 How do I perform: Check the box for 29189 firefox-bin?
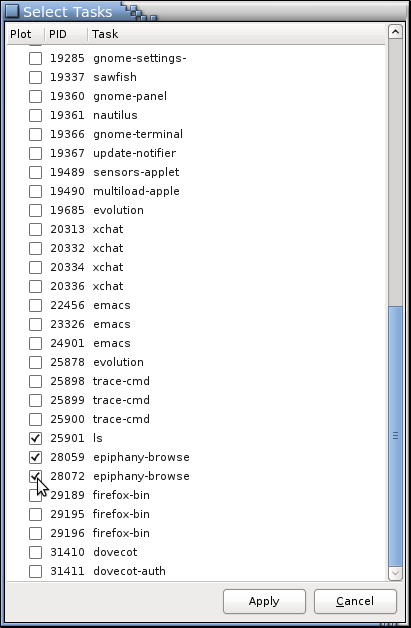[35, 495]
